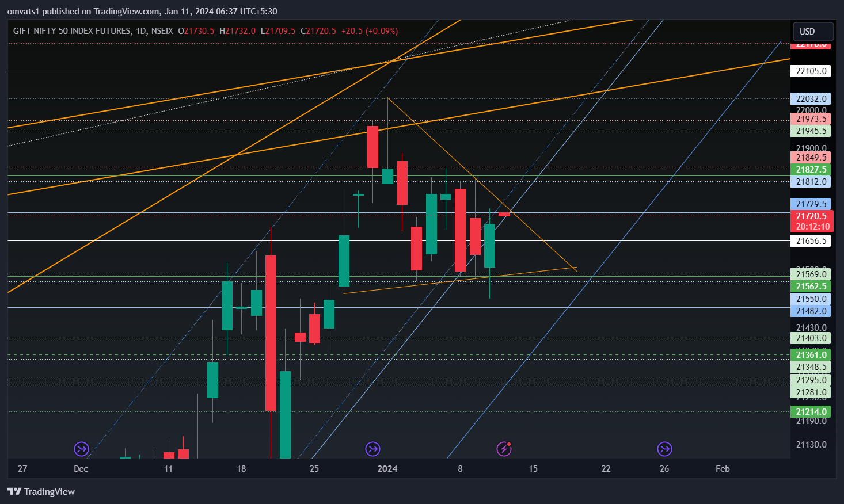Click the open value O21730.5
Image resolution: width=844 pixels, height=504 pixels.
[196, 31]
